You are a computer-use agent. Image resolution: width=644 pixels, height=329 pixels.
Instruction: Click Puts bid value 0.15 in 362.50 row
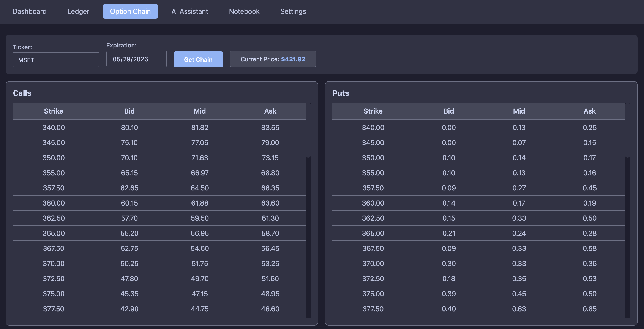point(449,218)
